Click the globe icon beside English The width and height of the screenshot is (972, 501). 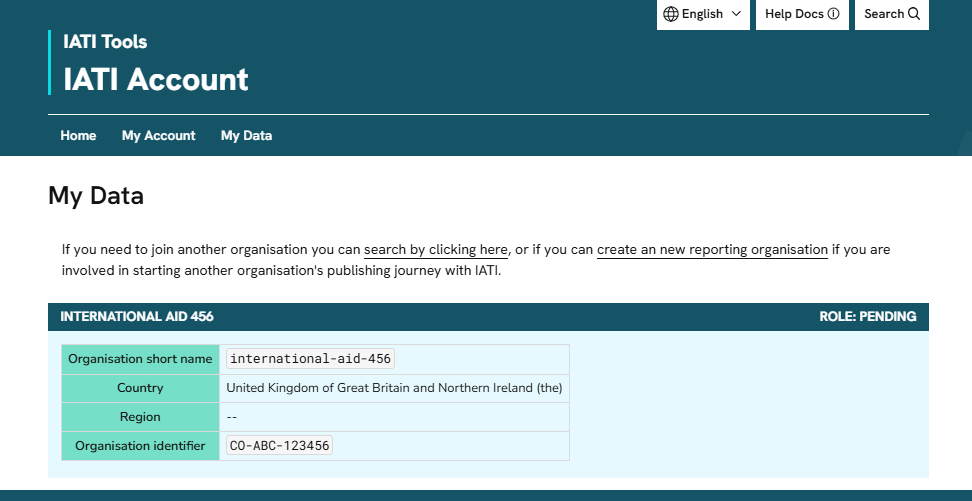click(x=671, y=14)
